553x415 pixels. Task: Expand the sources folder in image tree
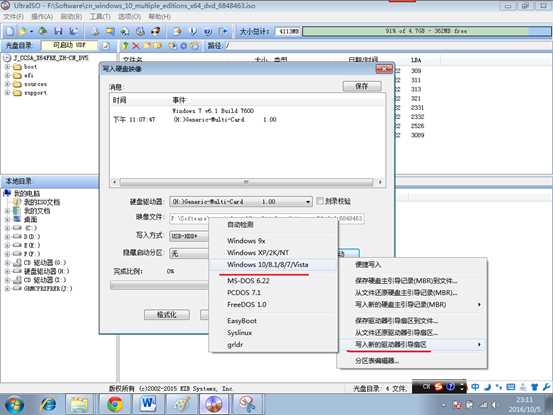7,84
